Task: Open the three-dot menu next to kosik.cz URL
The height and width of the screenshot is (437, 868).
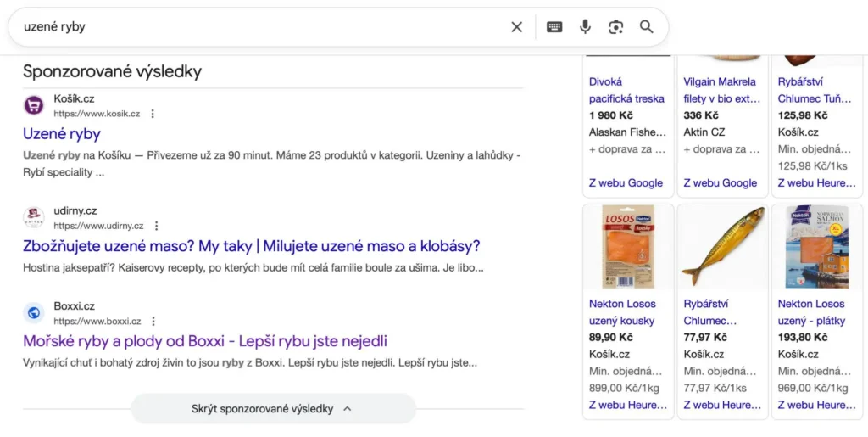Action: coord(153,114)
